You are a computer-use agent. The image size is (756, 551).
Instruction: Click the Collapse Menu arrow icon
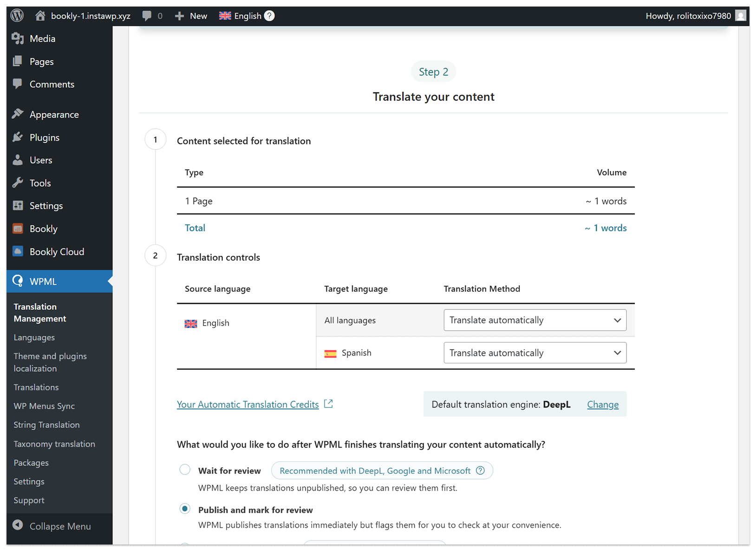18,525
